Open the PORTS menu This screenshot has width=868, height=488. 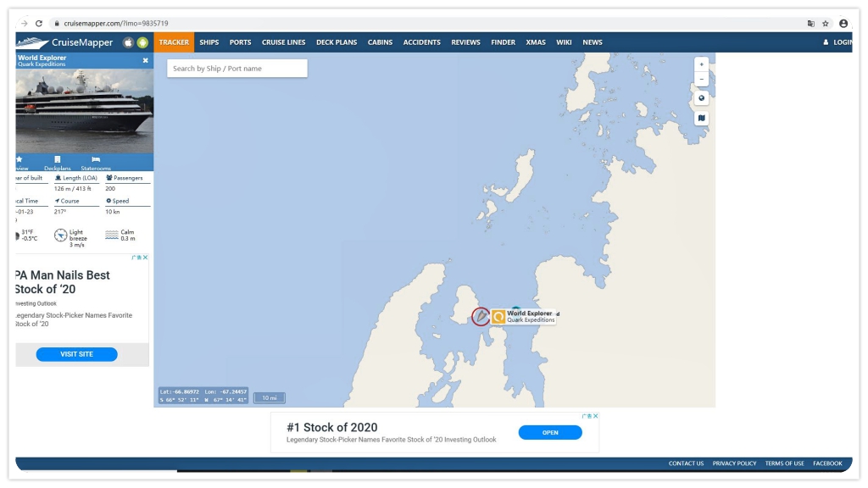click(240, 42)
